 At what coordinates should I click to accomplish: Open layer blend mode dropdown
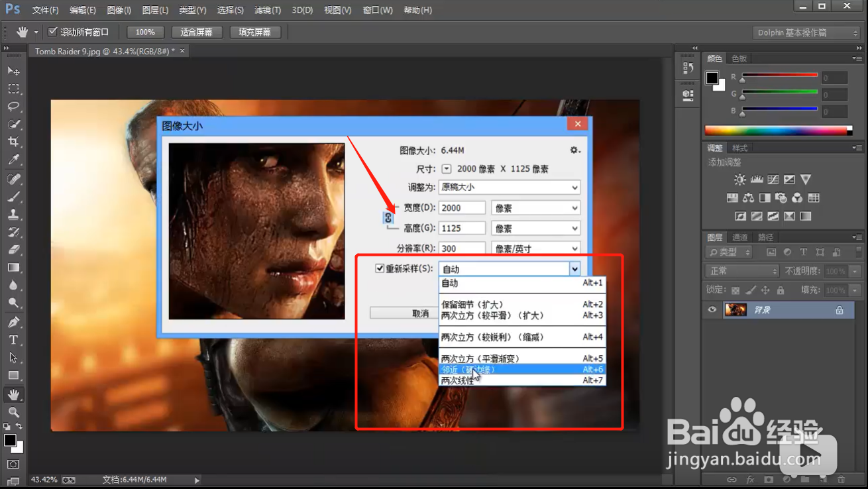pyautogui.click(x=743, y=271)
